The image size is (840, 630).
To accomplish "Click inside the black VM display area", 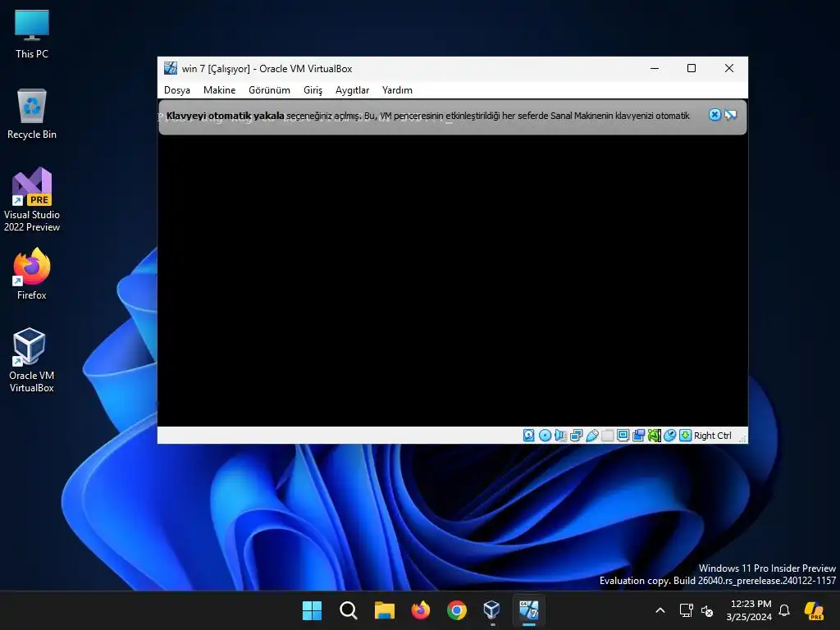I will click(x=453, y=279).
